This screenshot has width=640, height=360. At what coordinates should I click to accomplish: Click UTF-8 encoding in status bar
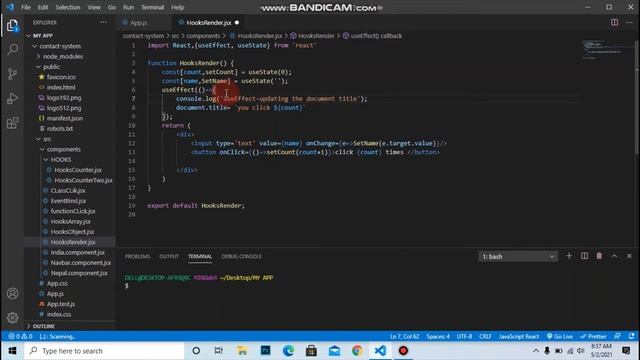click(x=464, y=336)
